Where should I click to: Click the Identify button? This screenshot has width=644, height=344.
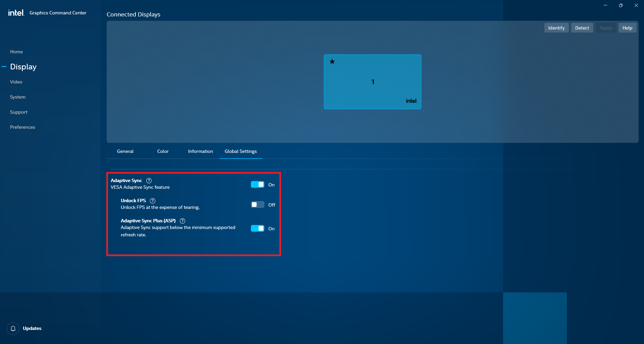pyautogui.click(x=556, y=28)
